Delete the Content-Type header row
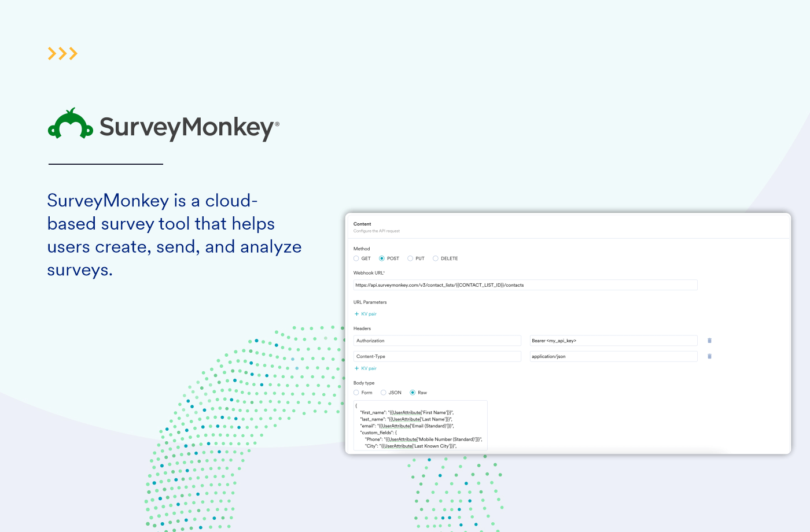Screen dimensions: 810x532 (710, 356)
